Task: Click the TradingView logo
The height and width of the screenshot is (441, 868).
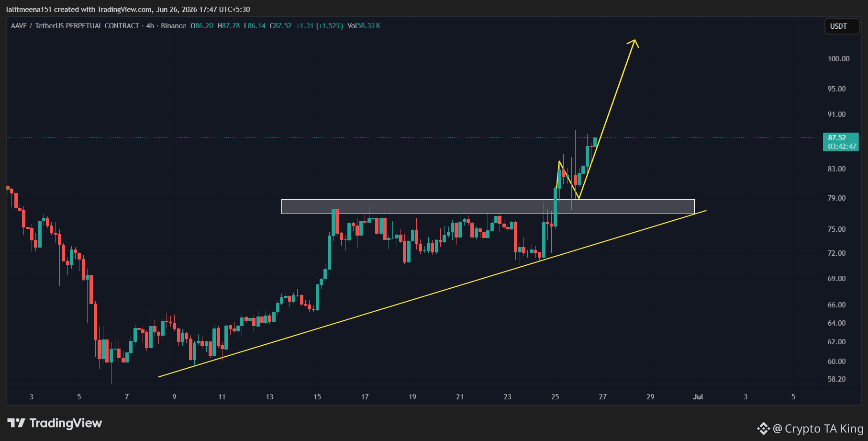Action: 55,423
